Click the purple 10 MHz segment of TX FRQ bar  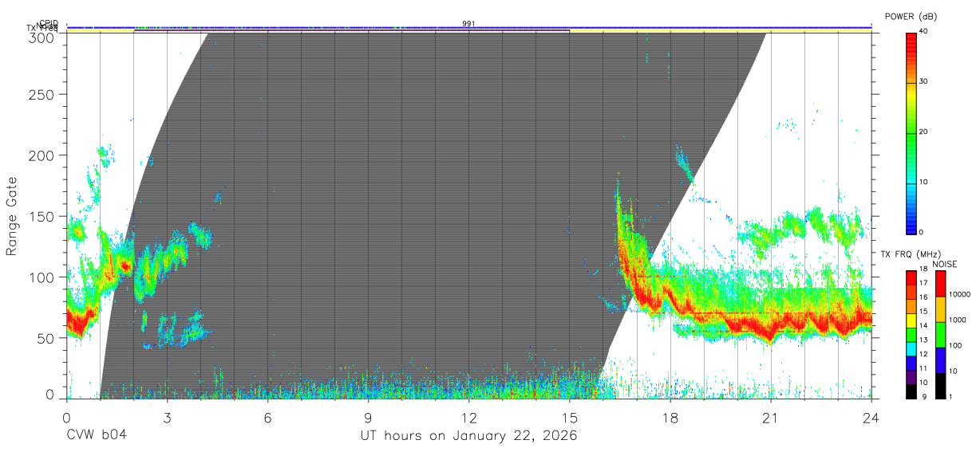pyautogui.click(x=911, y=376)
